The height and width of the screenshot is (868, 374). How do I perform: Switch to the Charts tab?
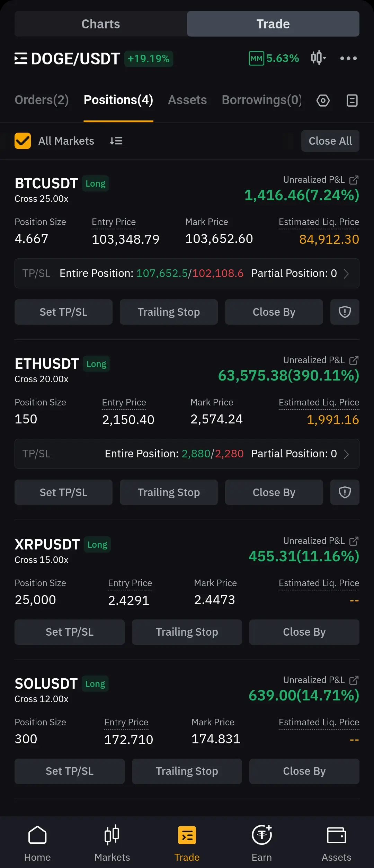[101, 24]
